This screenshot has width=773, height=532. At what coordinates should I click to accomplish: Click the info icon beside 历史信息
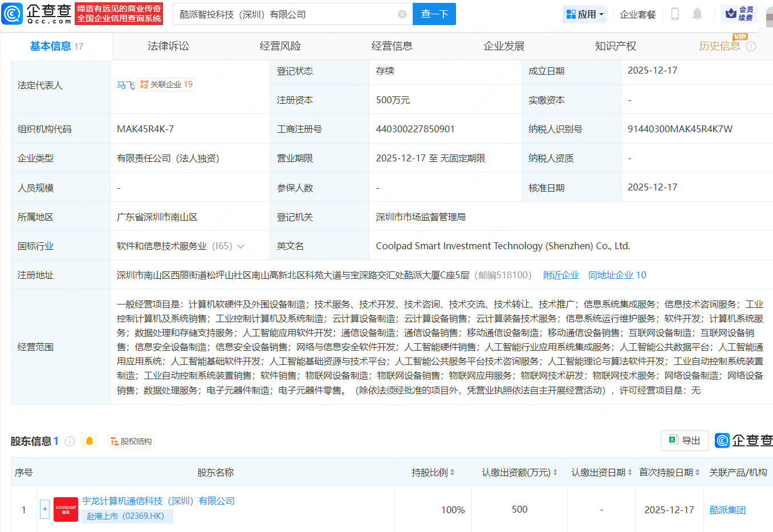click(x=751, y=46)
